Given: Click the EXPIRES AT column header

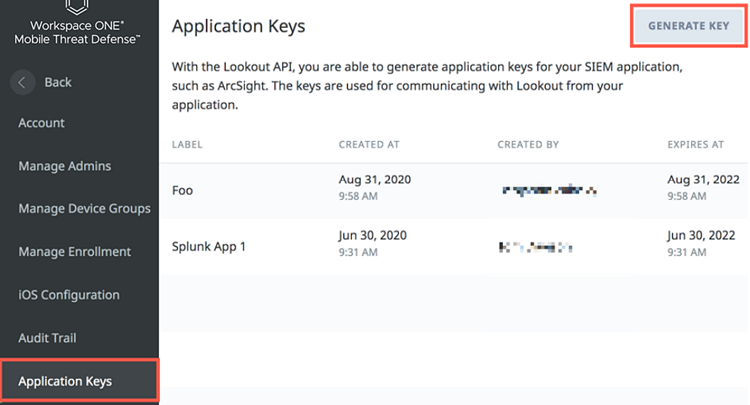Looking at the screenshot, I should coord(695,144).
